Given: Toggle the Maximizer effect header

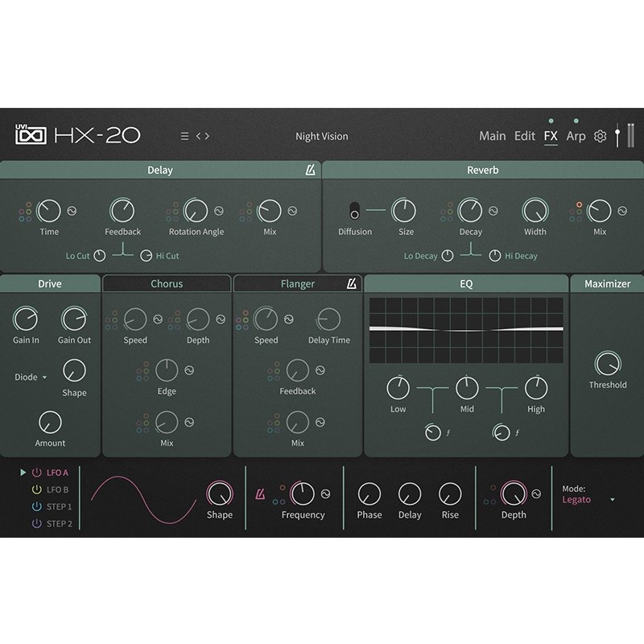Looking at the screenshot, I should pyautogui.click(x=607, y=283).
